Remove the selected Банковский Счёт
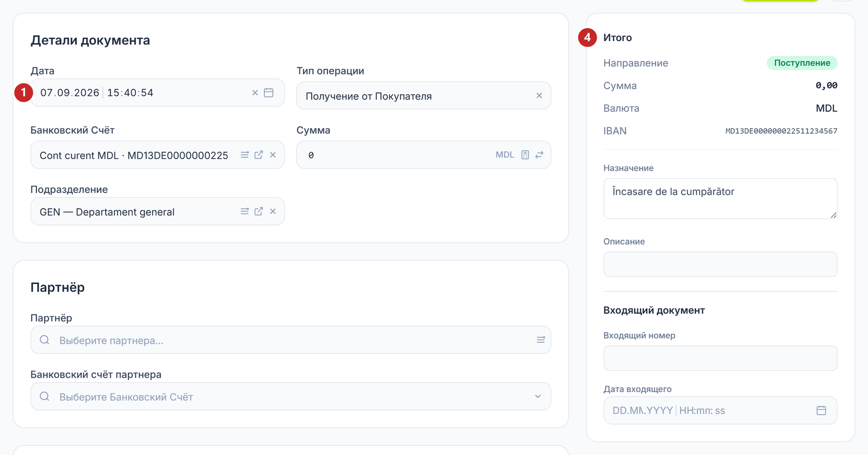 tap(273, 155)
